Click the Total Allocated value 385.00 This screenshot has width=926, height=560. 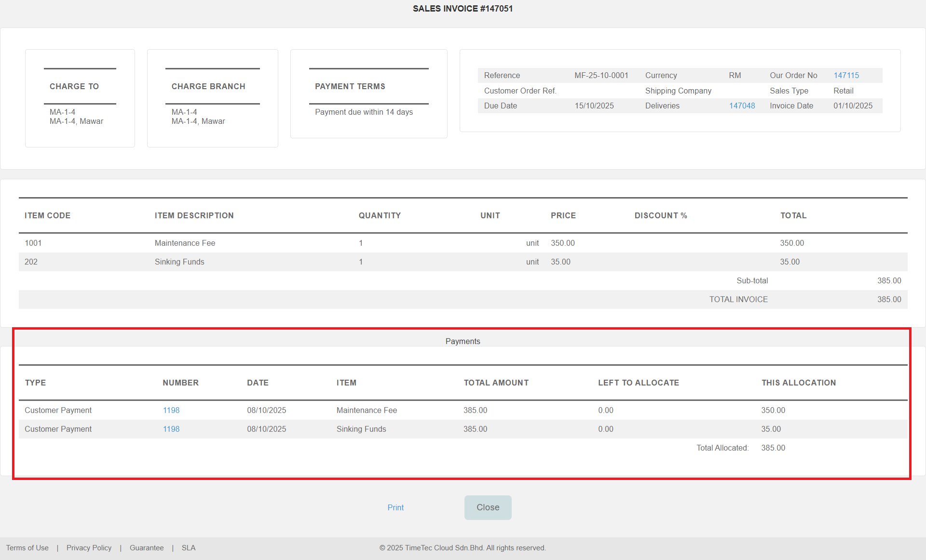(773, 448)
